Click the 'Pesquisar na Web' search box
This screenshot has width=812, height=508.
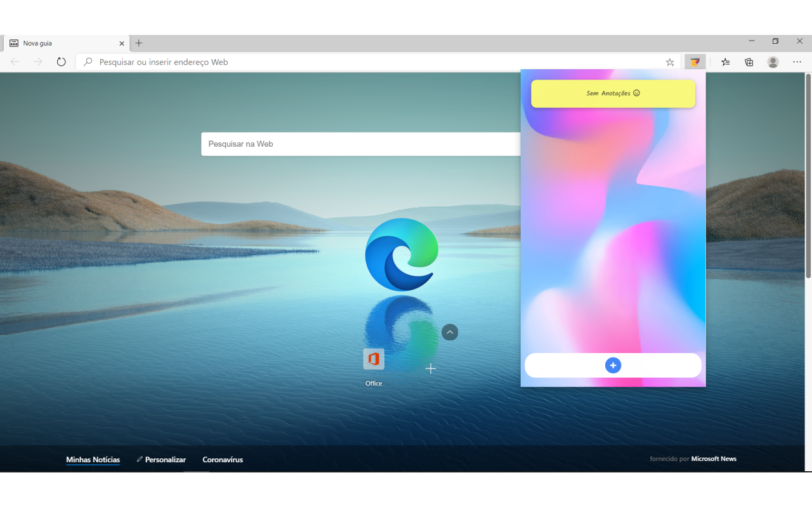(x=360, y=144)
